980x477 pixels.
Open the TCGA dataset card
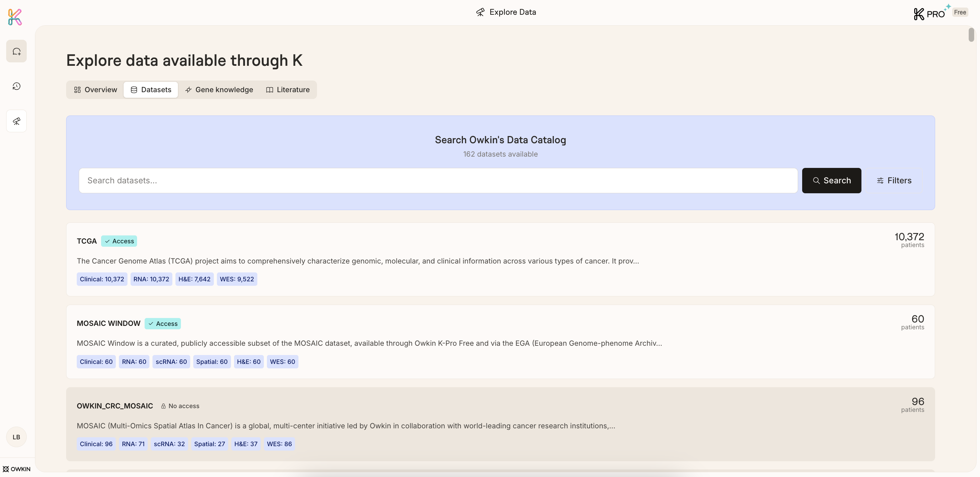coord(87,241)
